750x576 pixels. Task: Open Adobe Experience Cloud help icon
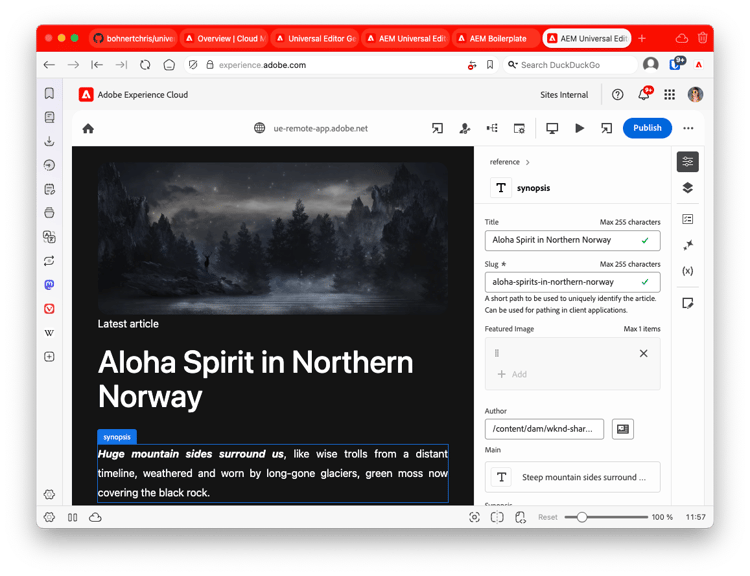pyautogui.click(x=618, y=95)
